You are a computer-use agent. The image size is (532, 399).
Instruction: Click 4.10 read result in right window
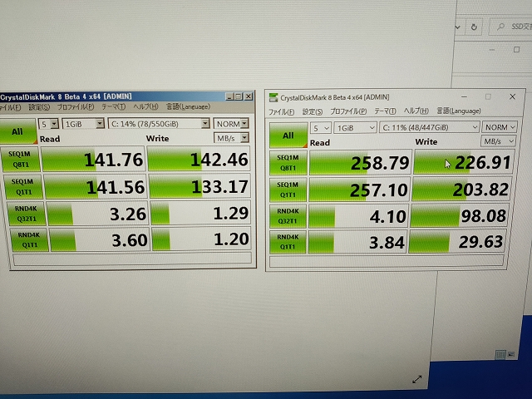click(358, 216)
